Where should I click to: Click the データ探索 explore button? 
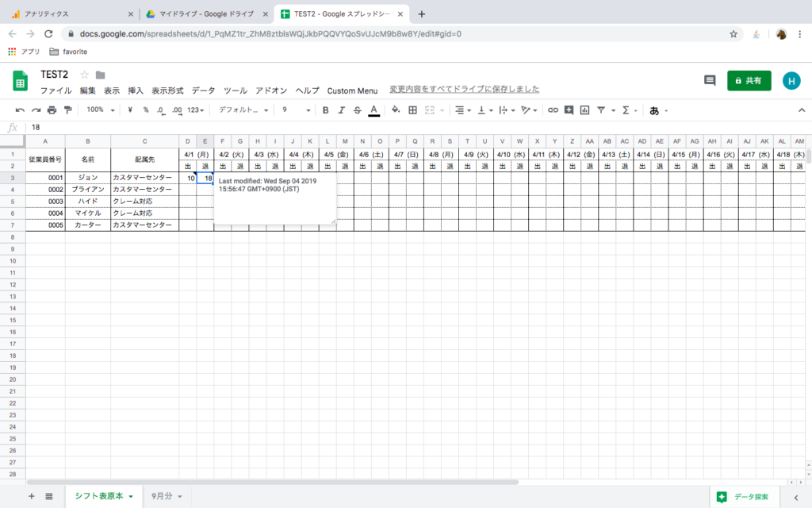click(743, 496)
